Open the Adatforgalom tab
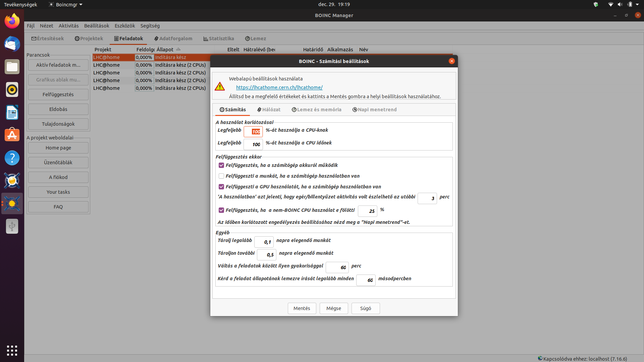 (173, 39)
